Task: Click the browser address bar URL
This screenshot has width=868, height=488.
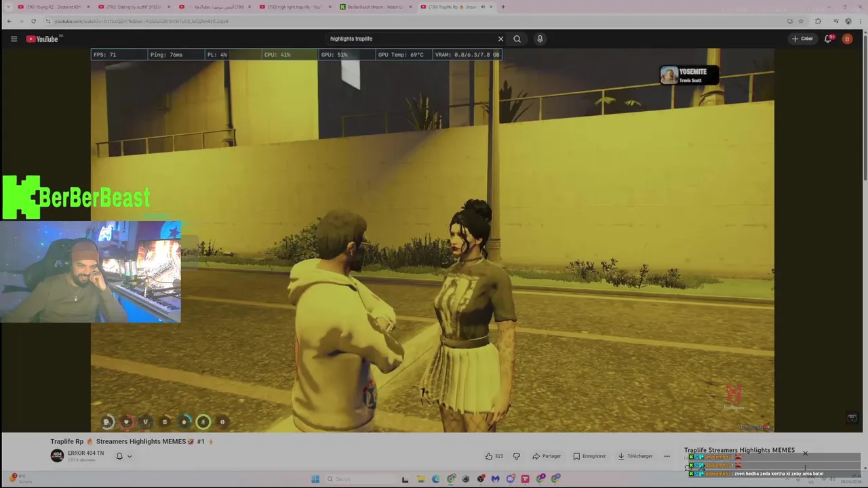Action: coord(141,21)
